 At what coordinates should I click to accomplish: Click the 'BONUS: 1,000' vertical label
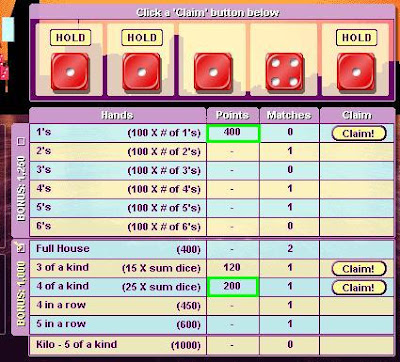[21, 294]
